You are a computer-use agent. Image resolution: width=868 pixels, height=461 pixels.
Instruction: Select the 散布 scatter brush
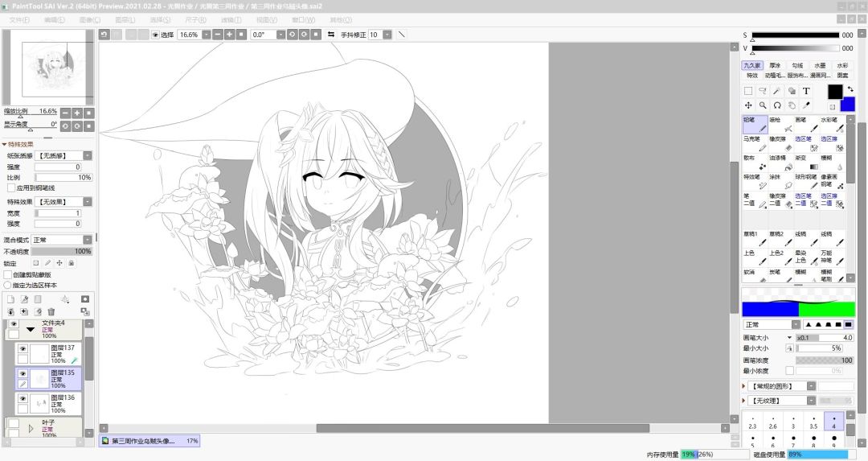click(x=755, y=163)
